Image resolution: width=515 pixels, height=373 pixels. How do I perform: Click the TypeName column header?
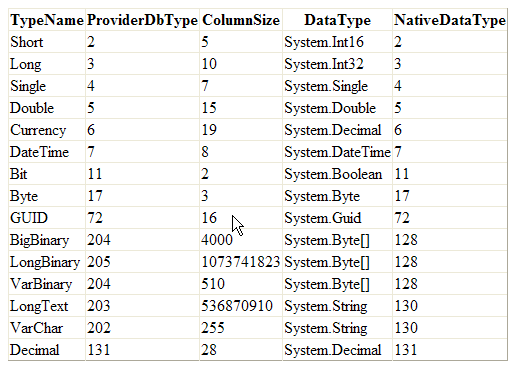(47, 20)
